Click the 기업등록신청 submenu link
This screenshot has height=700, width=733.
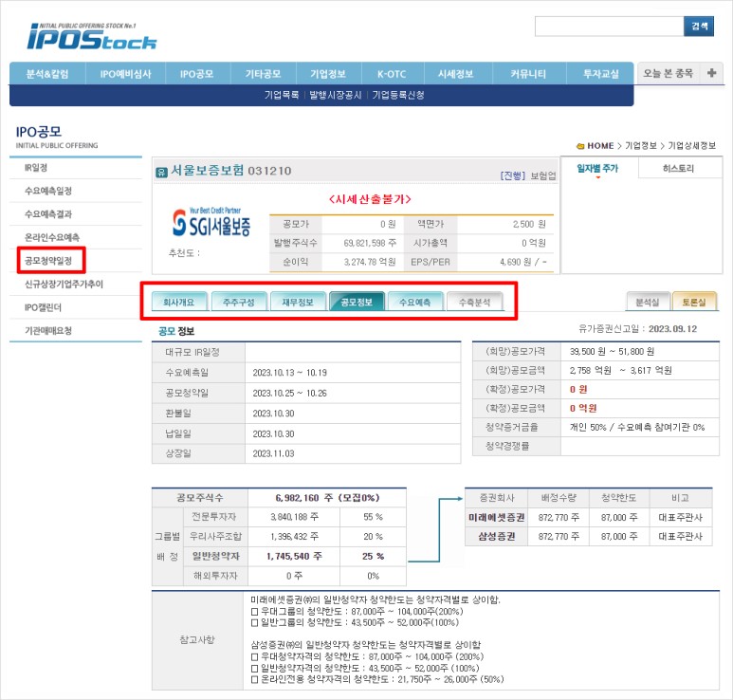tap(398, 95)
